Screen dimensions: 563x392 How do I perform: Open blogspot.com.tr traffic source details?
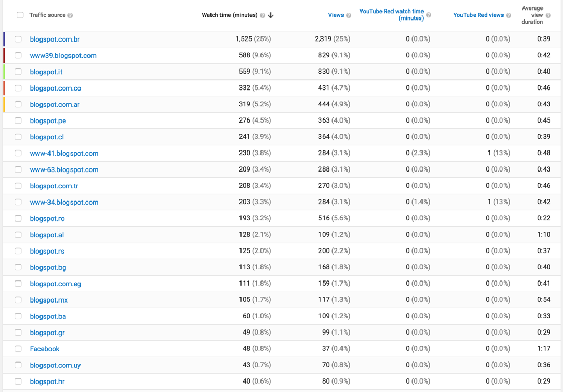click(54, 186)
